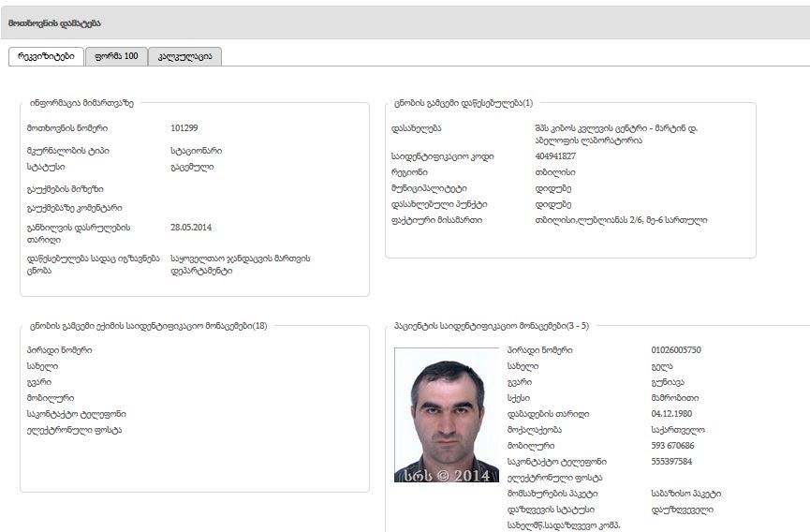Click the ინფორმაცია მიმართვაზე panel title
This screenshot has width=810, height=532.
click(x=84, y=103)
